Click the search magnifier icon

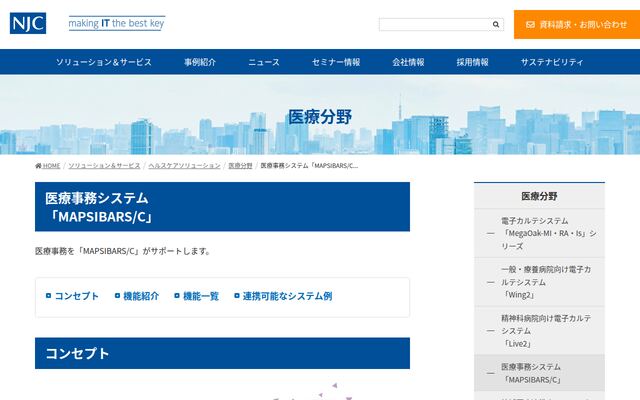[496, 24]
